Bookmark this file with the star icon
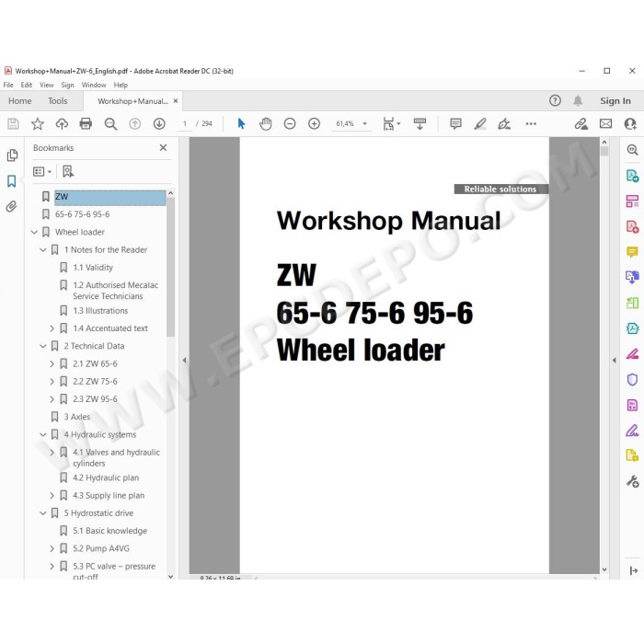Viewport: 644px width, 644px height. point(38,123)
